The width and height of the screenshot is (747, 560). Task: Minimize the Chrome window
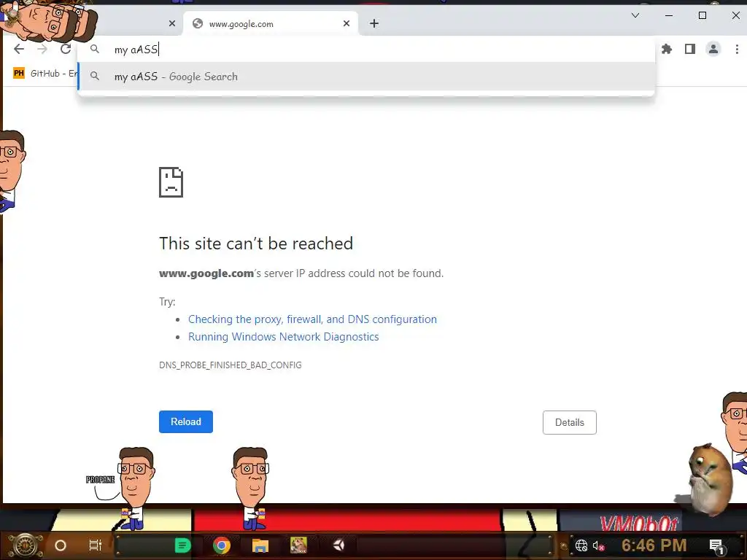pyautogui.click(x=669, y=15)
